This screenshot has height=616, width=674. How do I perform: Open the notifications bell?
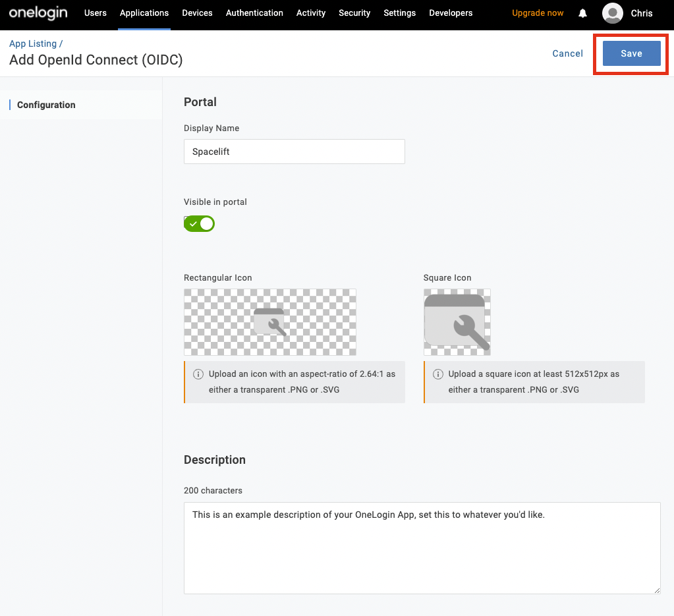coord(582,13)
